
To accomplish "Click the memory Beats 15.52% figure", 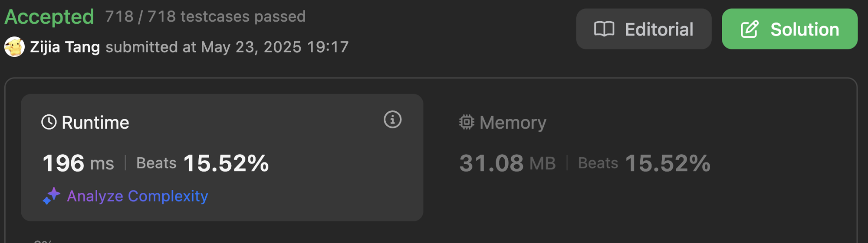I will pyautogui.click(x=667, y=163).
